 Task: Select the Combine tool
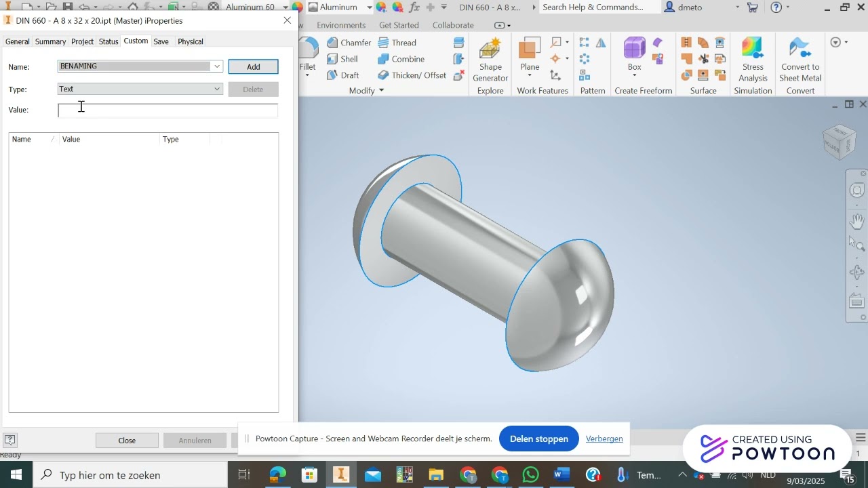coord(401,59)
